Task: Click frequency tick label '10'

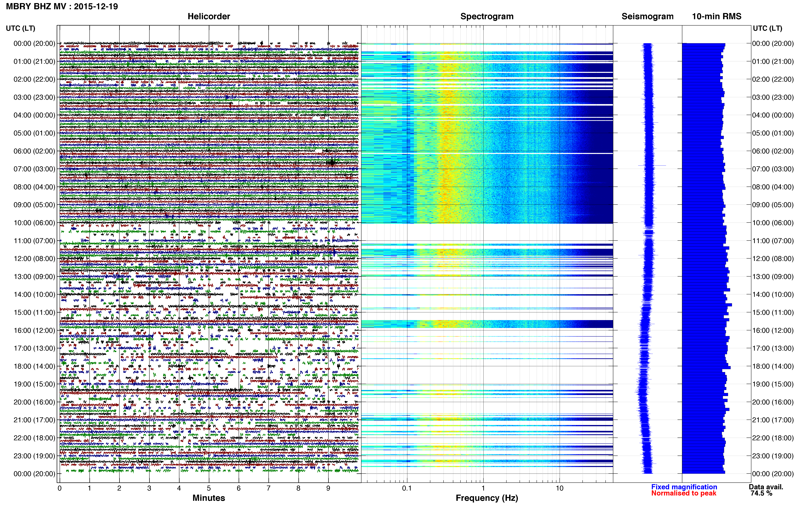Action: 559,488
